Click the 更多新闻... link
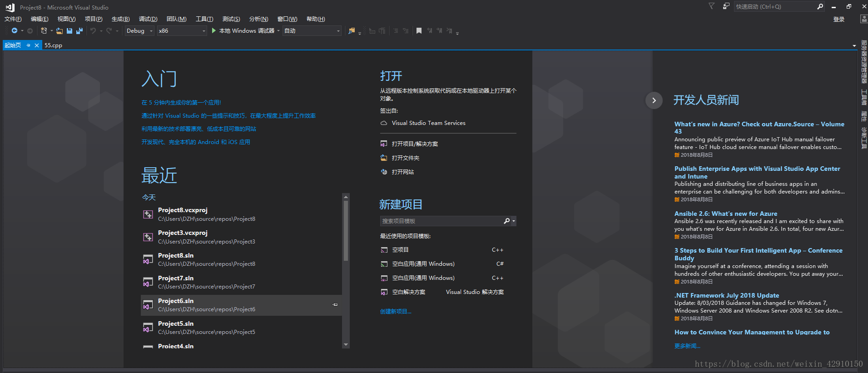Image resolution: width=868 pixels, height=373 pixels. point(687,346)
